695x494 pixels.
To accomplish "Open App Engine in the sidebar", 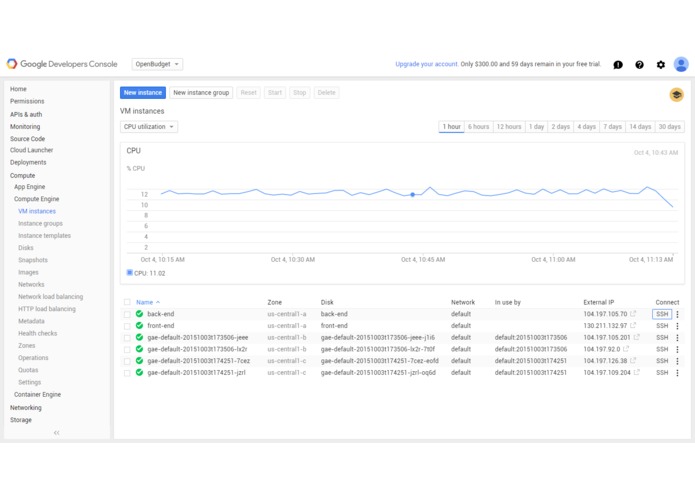I will (29, 187).
